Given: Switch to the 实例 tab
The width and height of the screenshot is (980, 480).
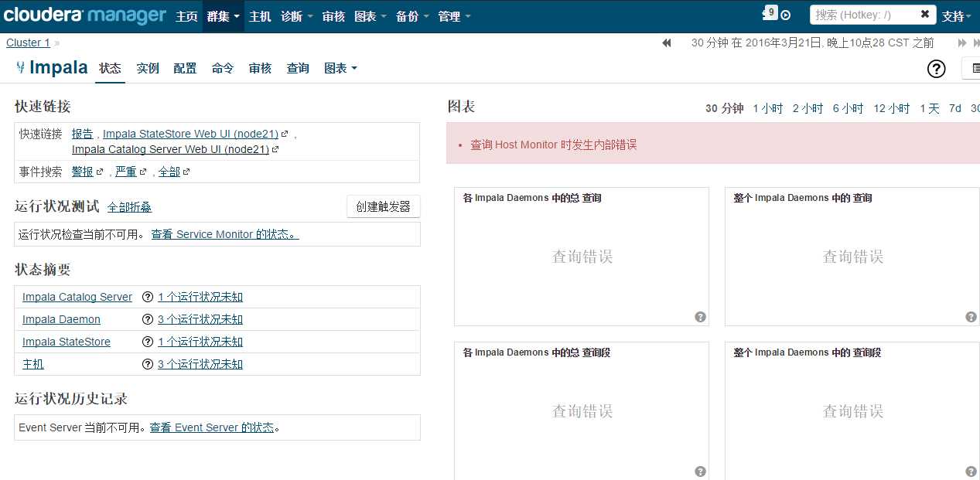Looking at the screenshot, I should pos(148,68).
